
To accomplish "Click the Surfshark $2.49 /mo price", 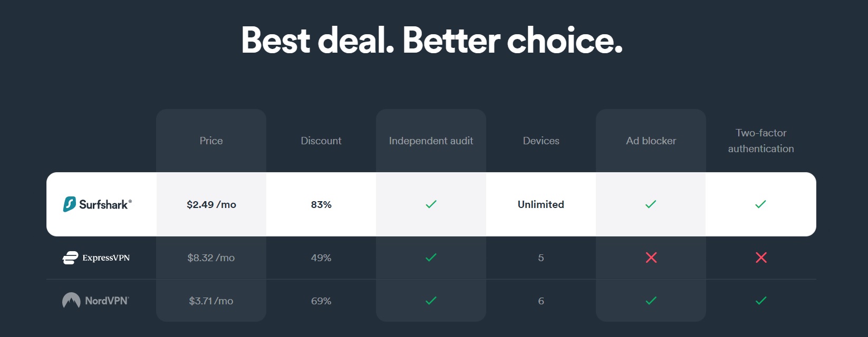I will pyautogui.click(x=211, y=204).
